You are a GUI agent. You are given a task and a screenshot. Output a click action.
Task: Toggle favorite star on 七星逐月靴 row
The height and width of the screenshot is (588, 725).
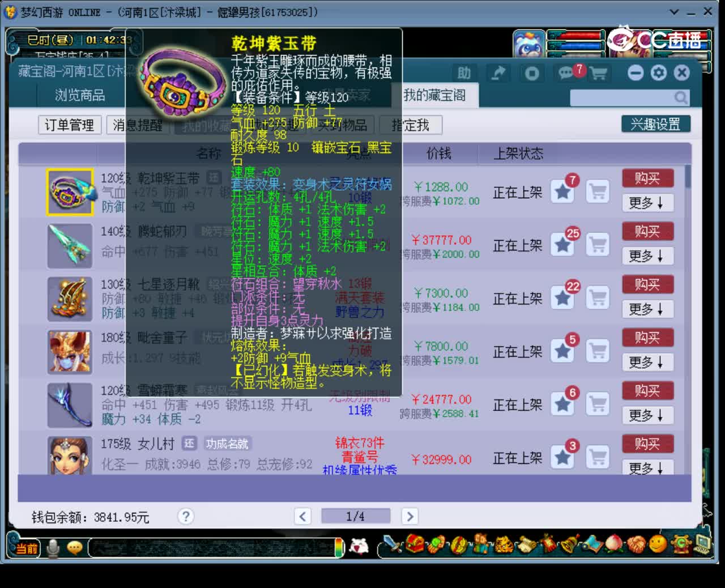[x=562, y=298]
